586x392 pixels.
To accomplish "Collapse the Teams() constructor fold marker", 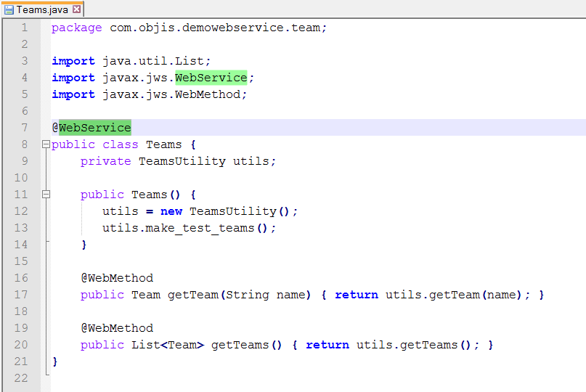I will click(46, 195).
